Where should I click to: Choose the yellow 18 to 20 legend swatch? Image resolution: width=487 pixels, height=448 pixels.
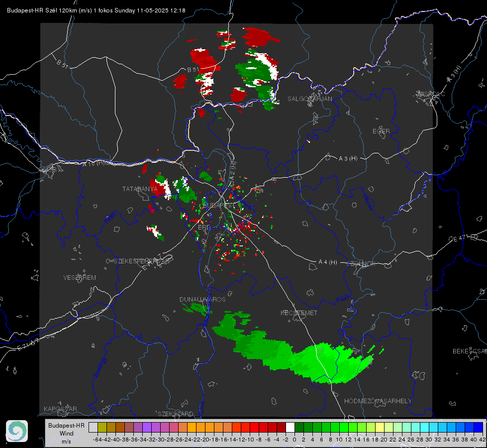[x=380, y=427]
